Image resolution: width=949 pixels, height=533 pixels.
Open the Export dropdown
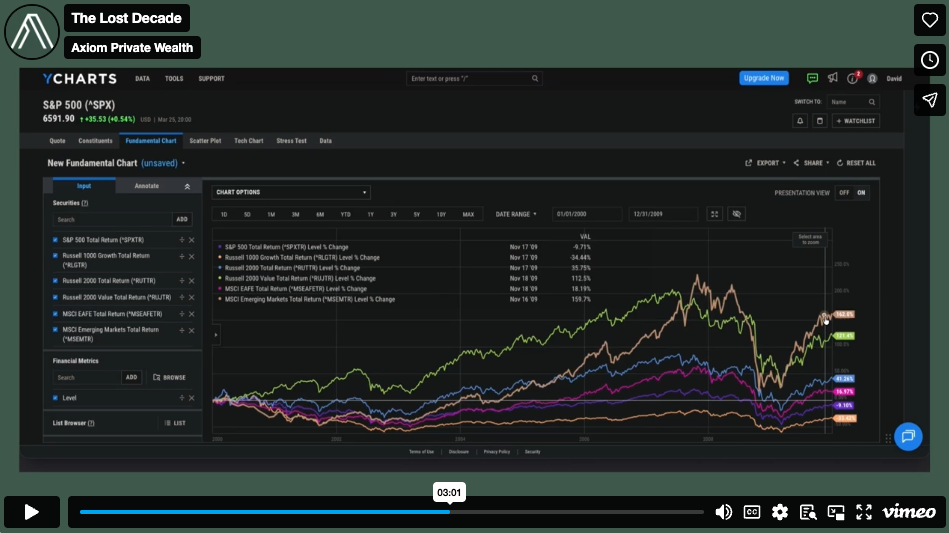[765, 163]
